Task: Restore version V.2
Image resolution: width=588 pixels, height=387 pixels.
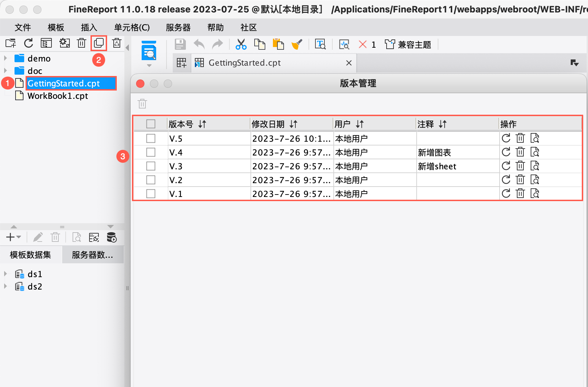Action: pyautogui.click(x=506, y=180)
